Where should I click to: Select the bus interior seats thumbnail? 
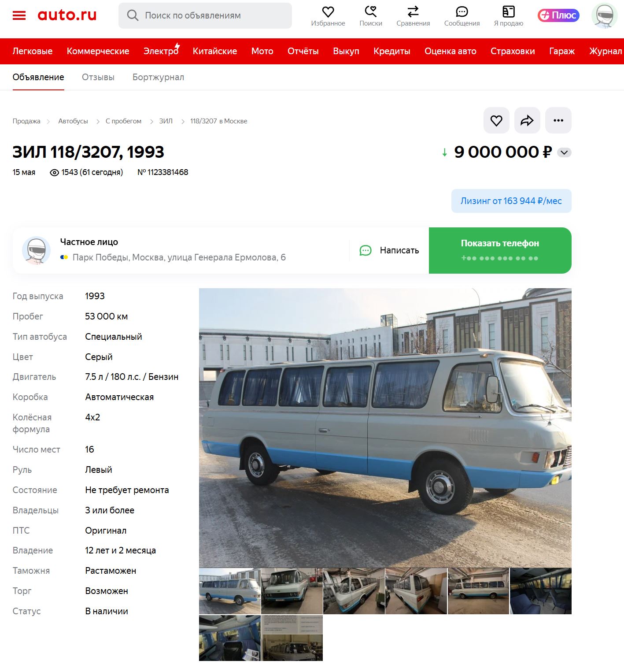(x=541, y=591)
